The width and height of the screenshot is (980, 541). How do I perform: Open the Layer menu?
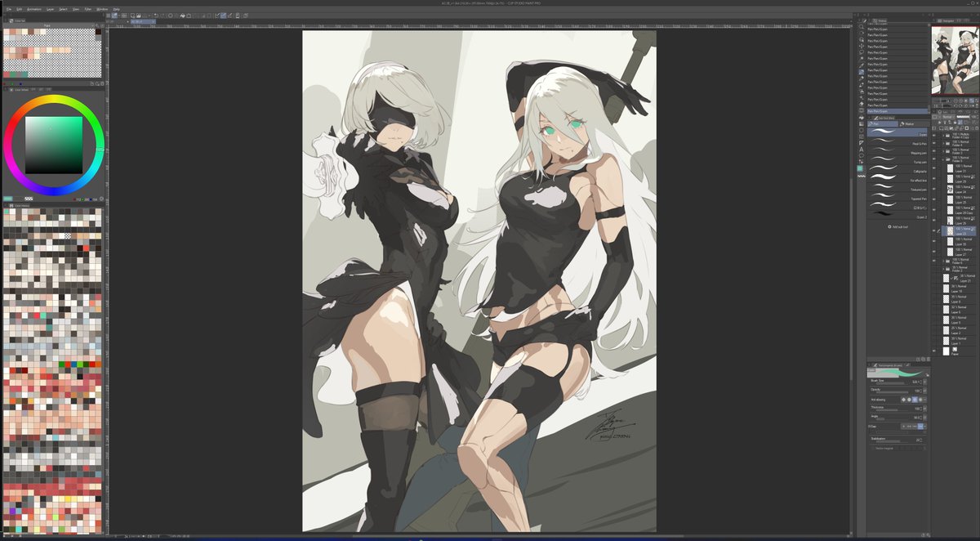[x=50, y=9]
